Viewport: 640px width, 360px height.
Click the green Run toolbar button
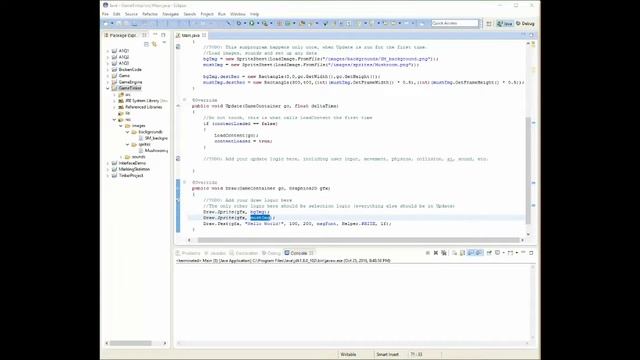pyautogui.click(x=252, y=23)
